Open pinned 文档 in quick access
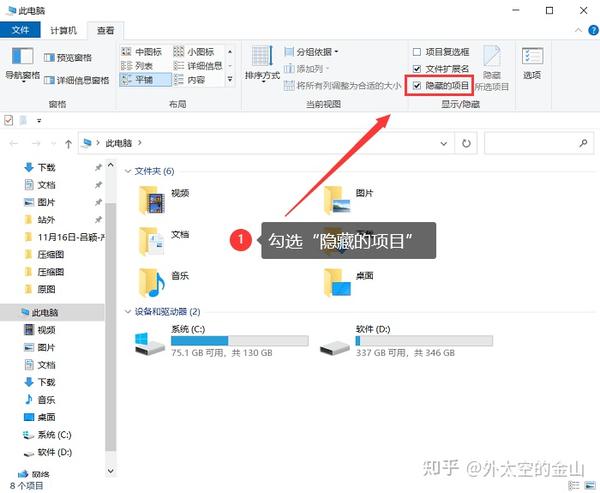The image size is (600, 493). [46, 185]
